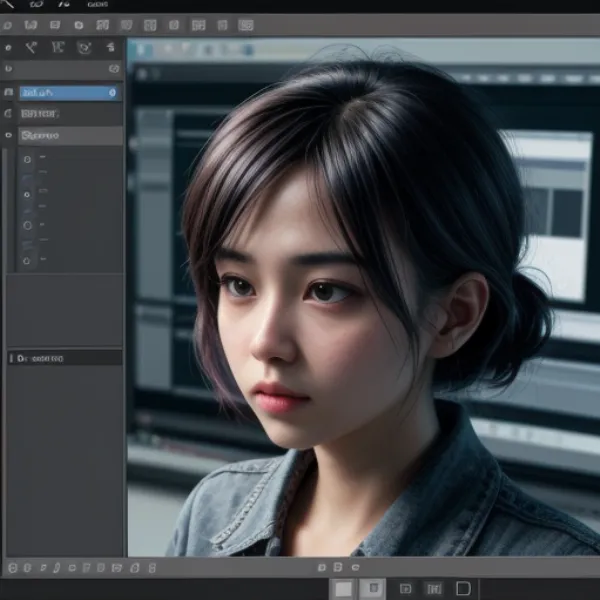Image resolution: width=600 pixels, height=600 pixels.
Task: Click the first icon in the bottom-left status toolbar
Action: [x=12, y=568]
